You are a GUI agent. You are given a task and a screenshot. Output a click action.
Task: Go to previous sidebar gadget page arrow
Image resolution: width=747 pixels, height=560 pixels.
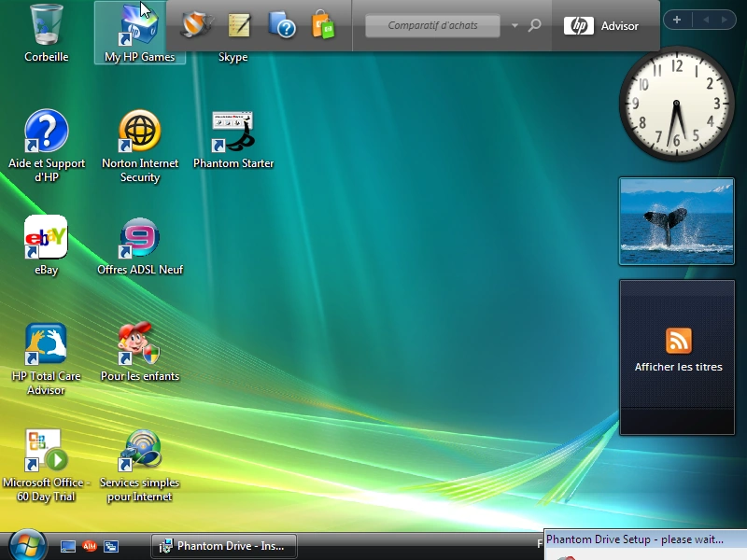706,20
